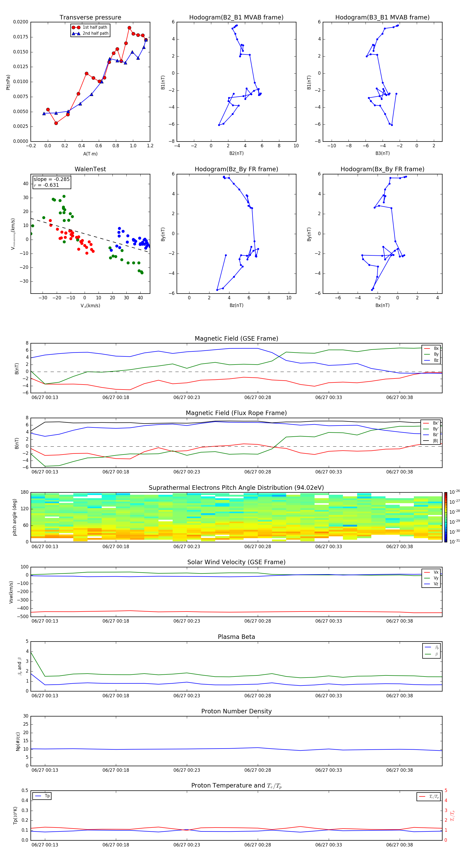Click "Bz'" in Flux Rope legend
Image resolution: width=473 pixels, height=868 pixels.
pyautogui.click(x=431, y=435)
